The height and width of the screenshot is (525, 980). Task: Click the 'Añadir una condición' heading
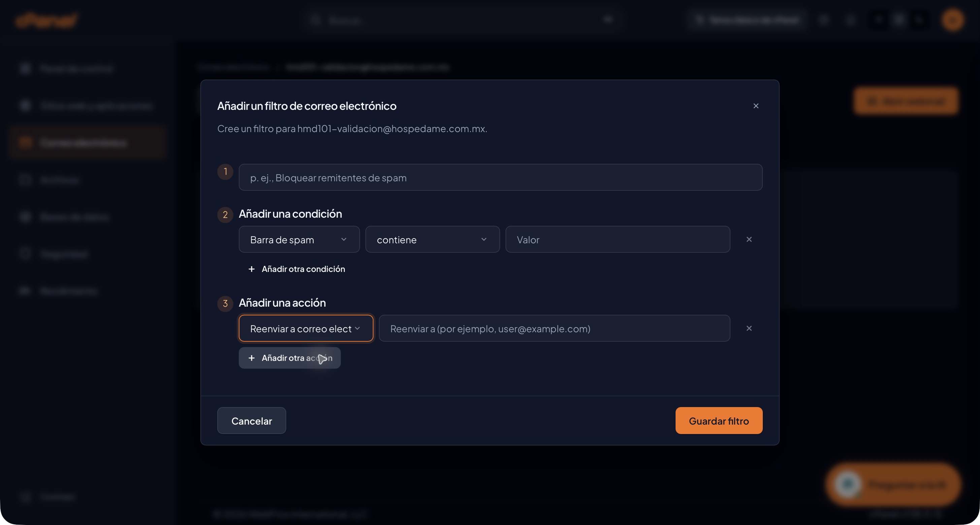tap(290, 214)
